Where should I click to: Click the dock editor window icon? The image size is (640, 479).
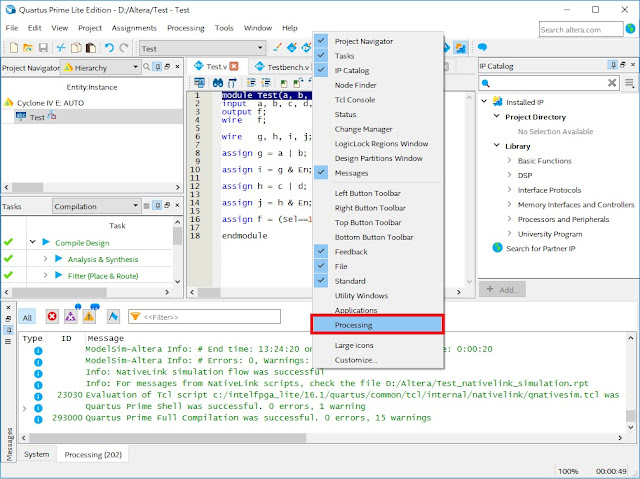tap(199, 83)
